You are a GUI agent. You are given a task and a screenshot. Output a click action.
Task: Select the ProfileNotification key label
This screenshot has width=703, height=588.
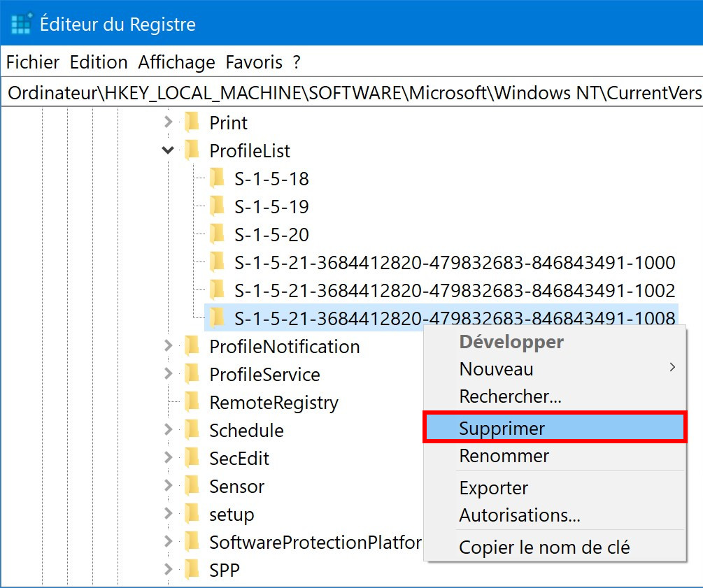[x=285, y=347]
